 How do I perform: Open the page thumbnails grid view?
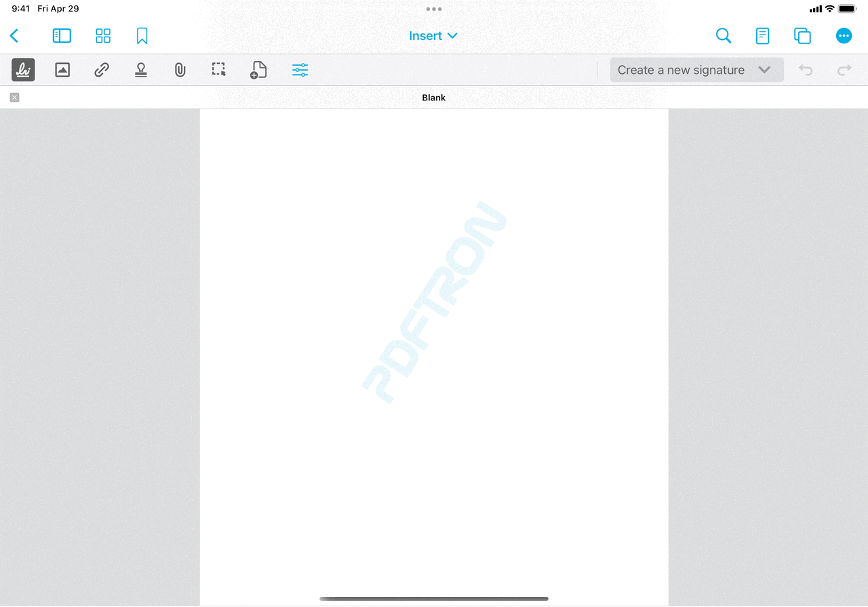[x=103, y=36]
